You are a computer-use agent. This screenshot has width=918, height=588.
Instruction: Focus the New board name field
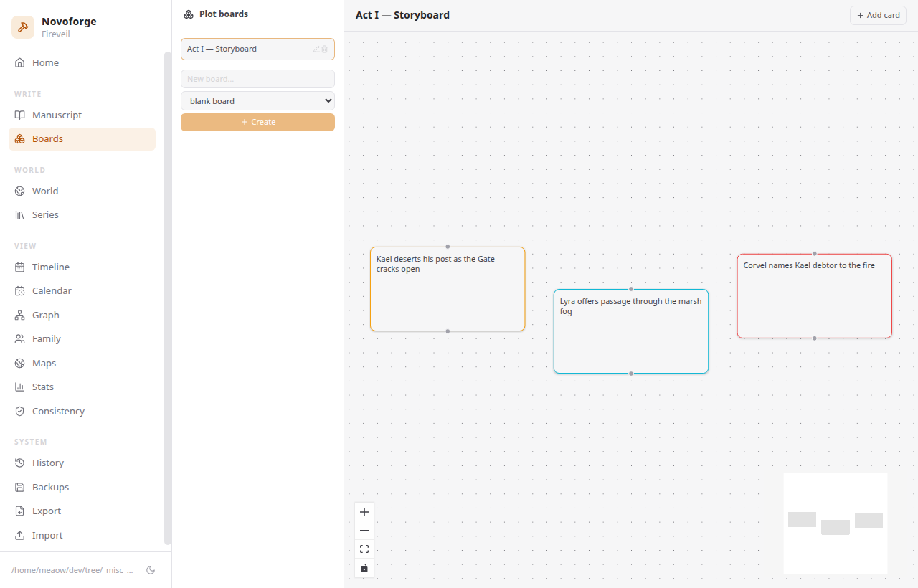(x=257, y=79)
